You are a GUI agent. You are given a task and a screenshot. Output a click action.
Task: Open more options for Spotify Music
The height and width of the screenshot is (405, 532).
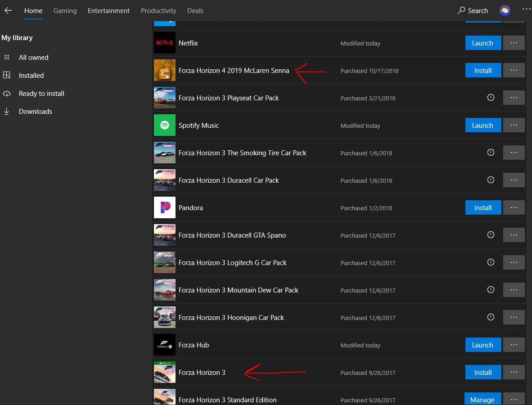[514, 125]
